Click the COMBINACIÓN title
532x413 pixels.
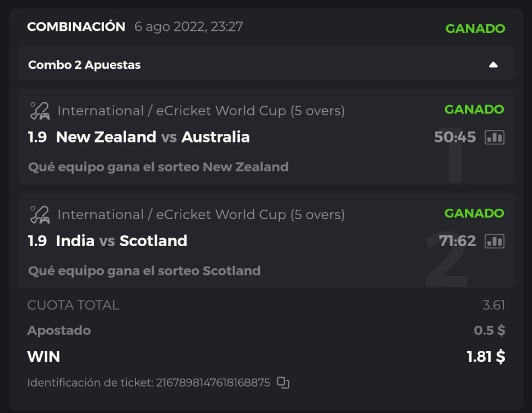pyautogui.click(x=76, y=26)
